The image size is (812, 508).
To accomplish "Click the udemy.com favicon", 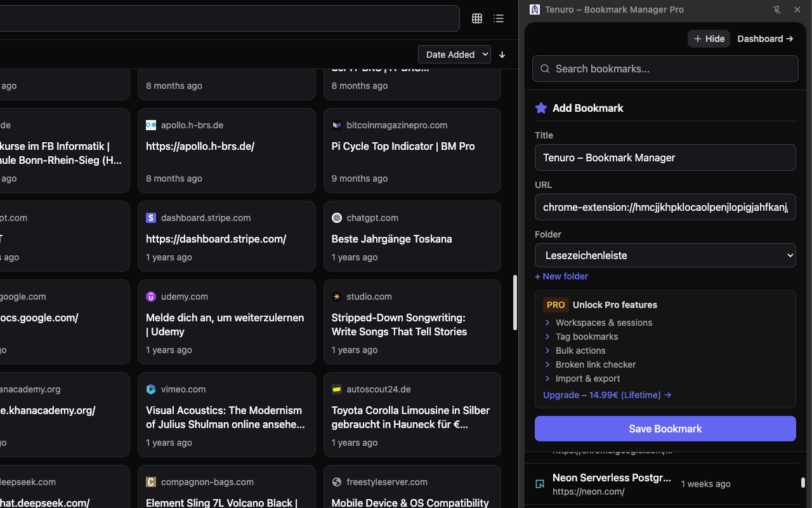I will [151, 297].
